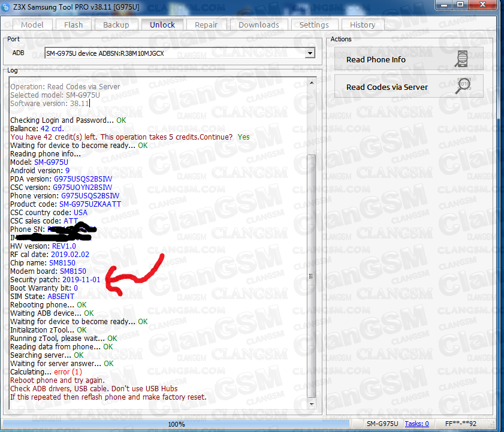Click the 'RF cal date: 2019.02.02' log line

point(50,255)
